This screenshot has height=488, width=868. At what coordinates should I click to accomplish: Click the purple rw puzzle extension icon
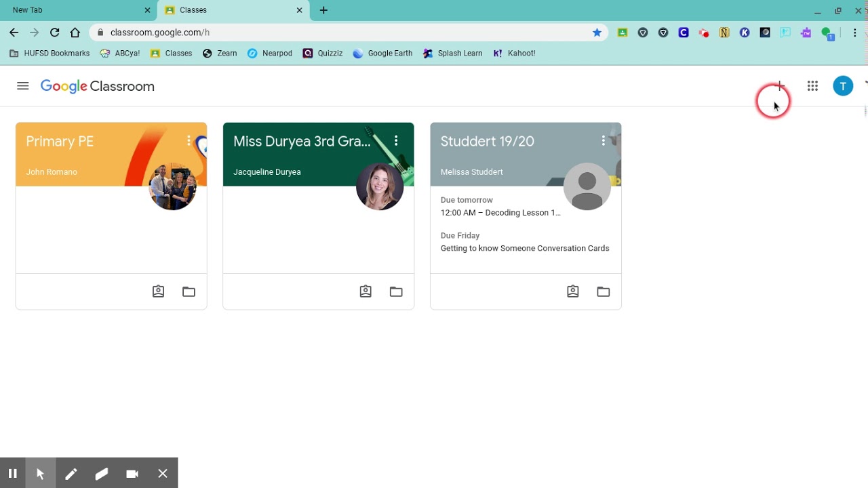[x=806, y=33]
